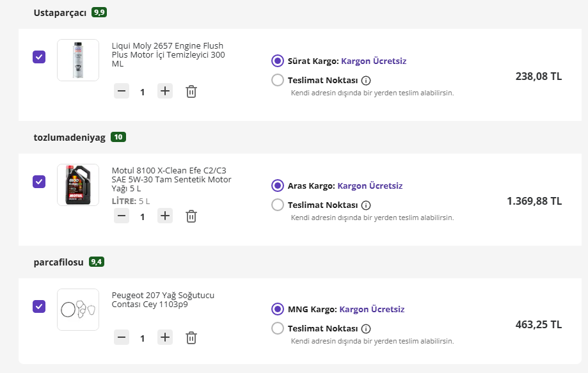The image size is (588, 373).
Task: Decrease Motul 8100 quantity with minus button
Action: [122, 216]
